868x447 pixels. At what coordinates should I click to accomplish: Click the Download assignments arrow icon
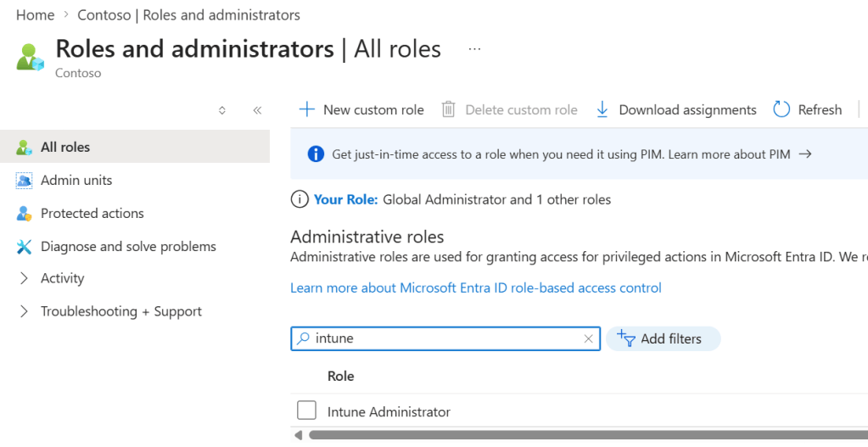[602, 109]
